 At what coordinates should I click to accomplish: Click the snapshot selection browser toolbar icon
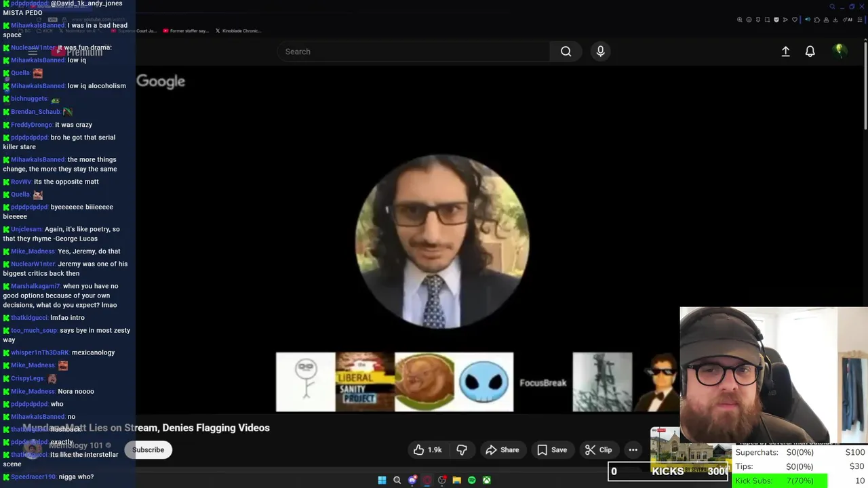tap(767, 20)
